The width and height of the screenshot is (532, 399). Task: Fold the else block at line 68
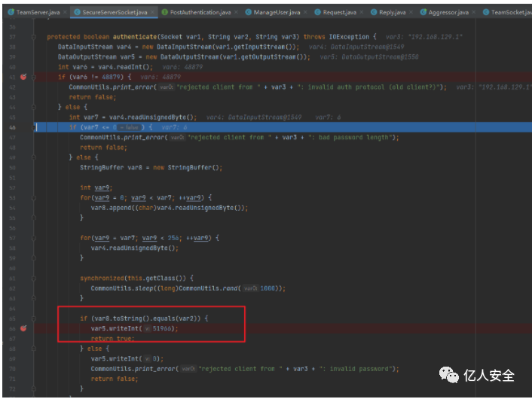(x=34, y=349)
